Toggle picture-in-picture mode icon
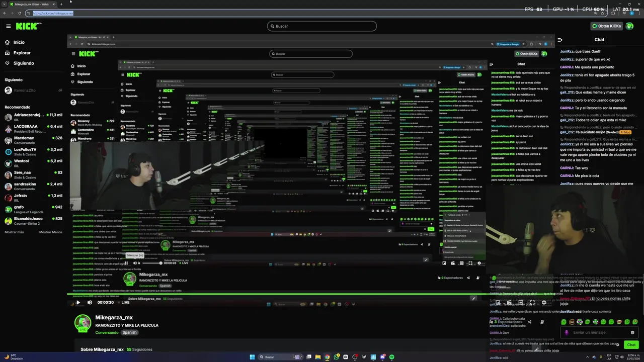This screenshot has width=644, height=362. point(498,302)
